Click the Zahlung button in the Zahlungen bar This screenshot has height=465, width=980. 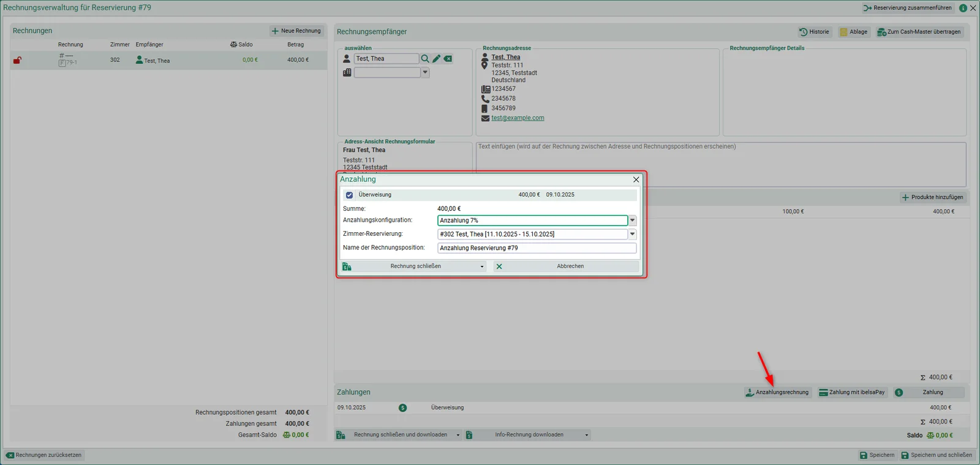tap(929, 393)
